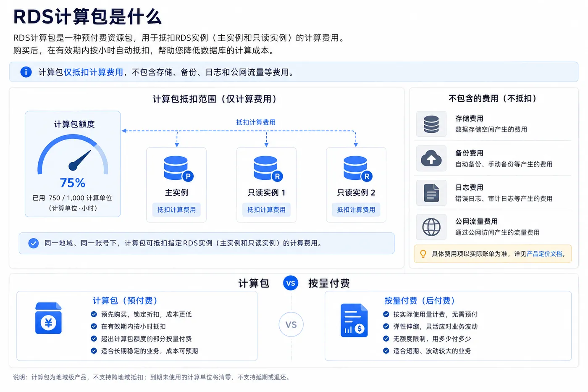Click the solid blue VS badge in the heading
The image size is (588, 392).
click(x=291, y=283)
